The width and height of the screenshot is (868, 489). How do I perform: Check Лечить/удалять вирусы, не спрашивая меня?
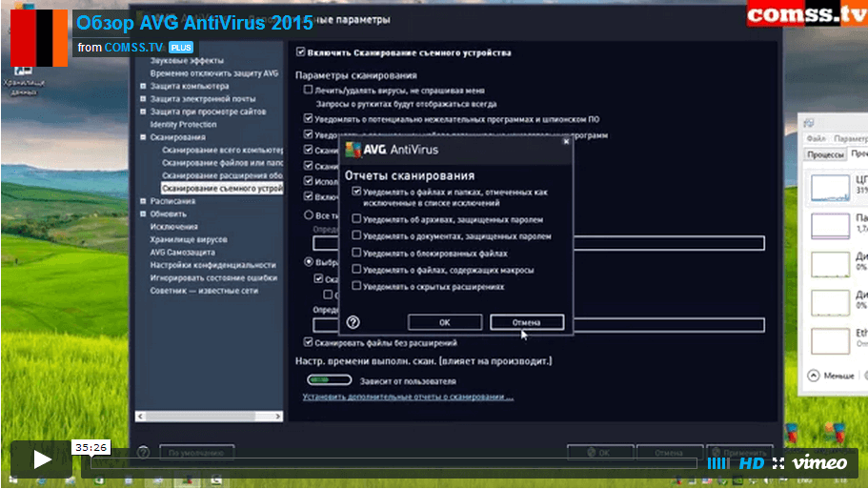point(309,90)
